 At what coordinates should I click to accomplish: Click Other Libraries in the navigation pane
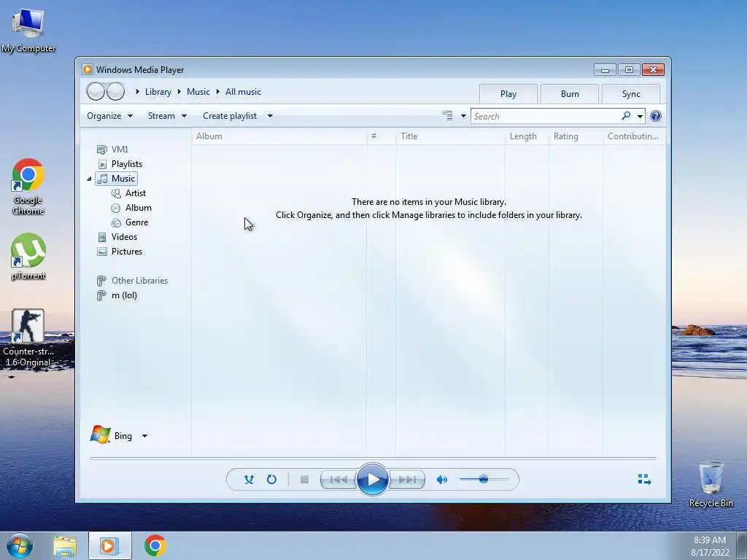click(x=133, y=281)
